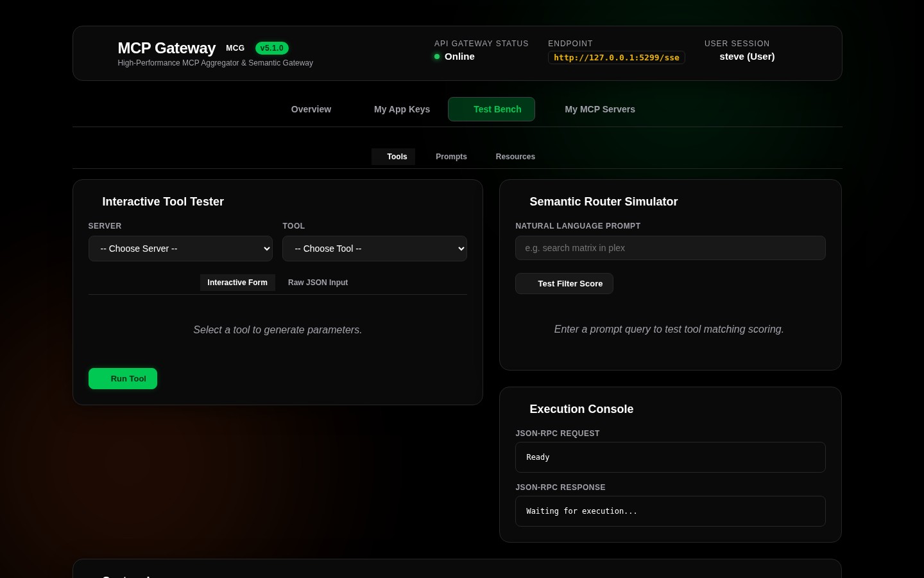Click the Semantic Router Simulator heading

(x=603, y=202)
